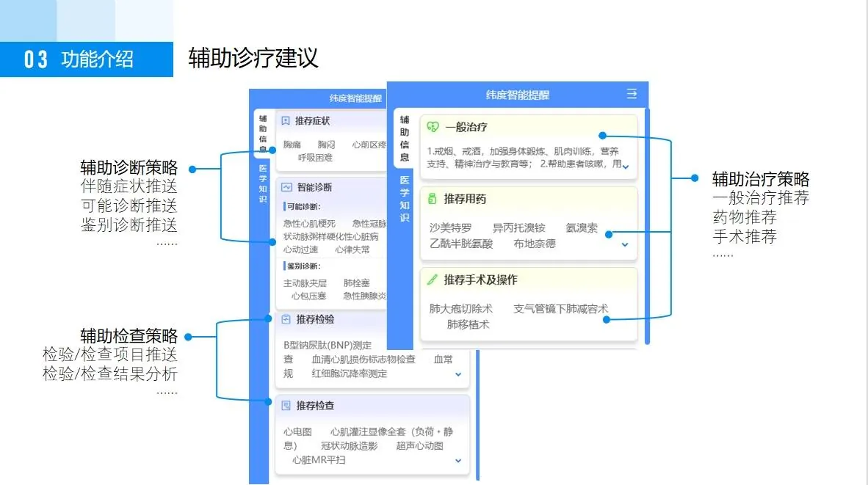Viewport: 868px width, 485px height.
Task: Click the 推荐手术及操作 card title
Action: click(480, 280)
